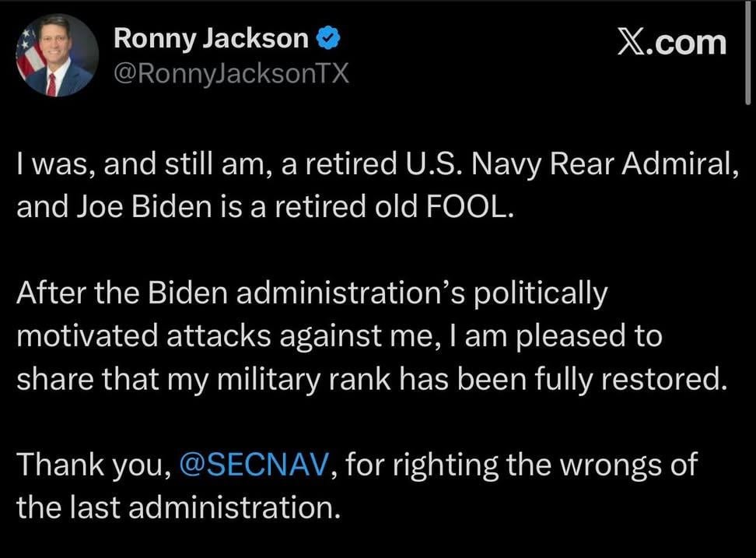This screenshot has height=558, width=756.
Task: Click the final line "the last administration."
Action: click(x=179, y=508)
